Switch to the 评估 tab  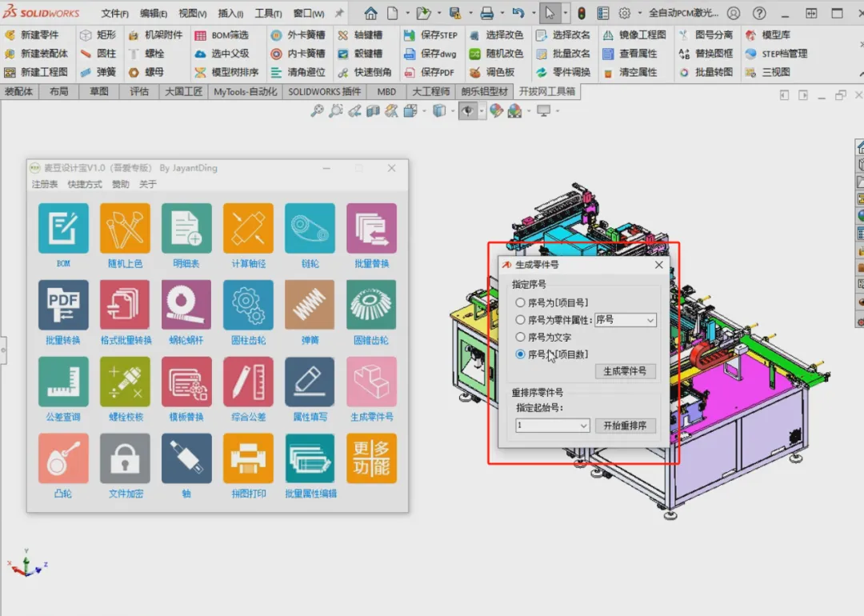point(139,91)
